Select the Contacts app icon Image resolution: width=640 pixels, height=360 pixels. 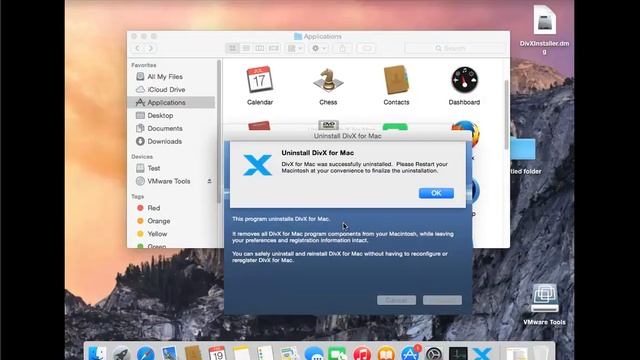[396, 80]
